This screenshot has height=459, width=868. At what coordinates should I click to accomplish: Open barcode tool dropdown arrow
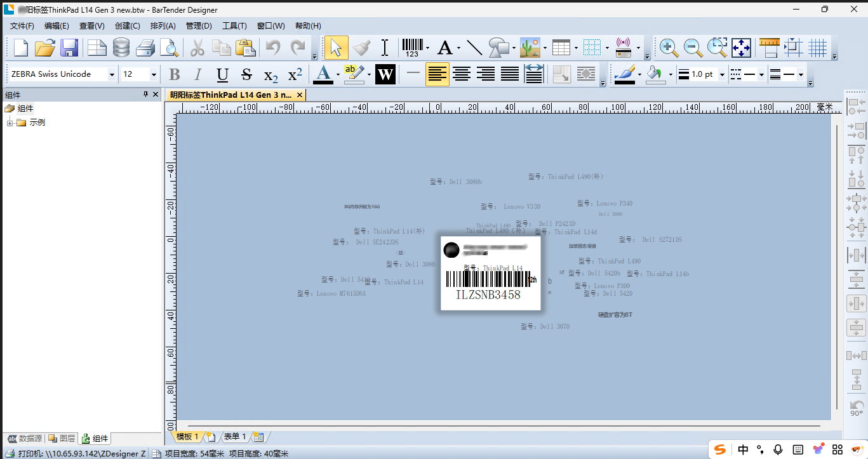[x=427, y=48]
